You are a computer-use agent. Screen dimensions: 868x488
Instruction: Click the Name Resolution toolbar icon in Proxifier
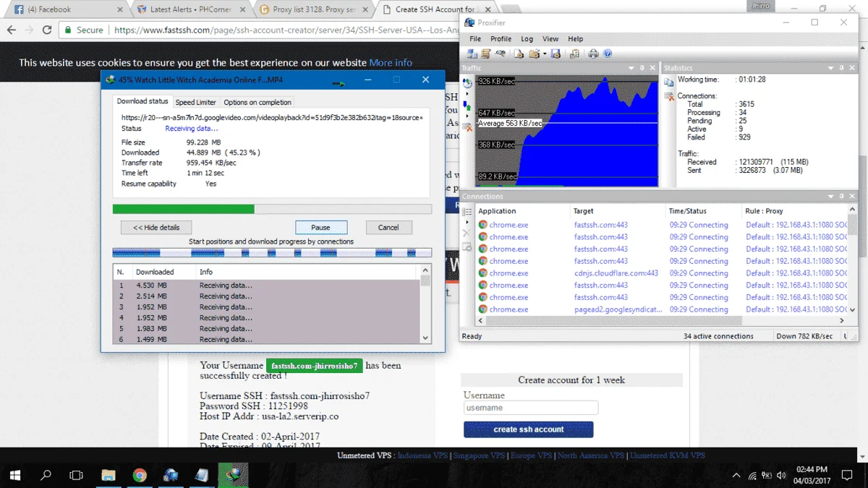click(501, 53)
